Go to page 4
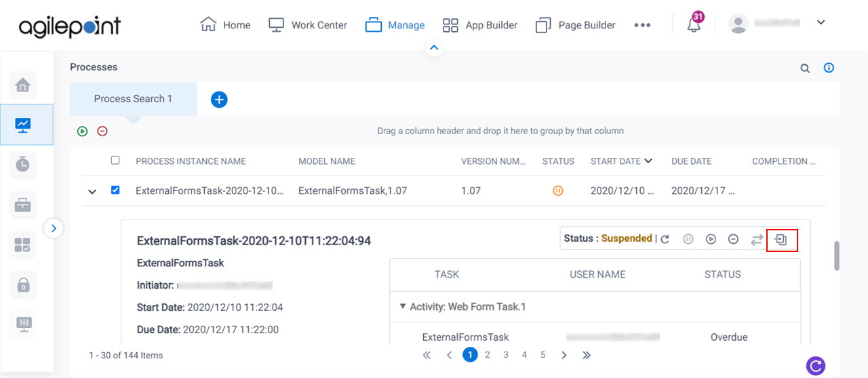Viewport: 868px width, 378px height. click(524, 355)
